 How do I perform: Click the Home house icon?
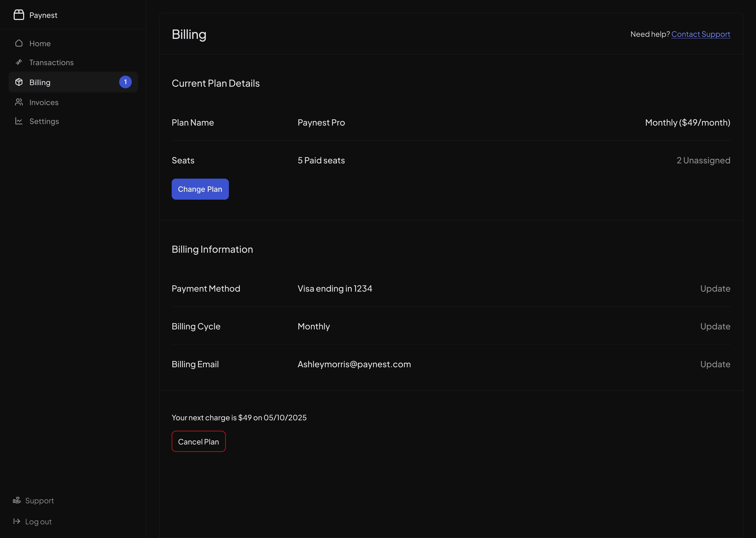coord(19,43)
